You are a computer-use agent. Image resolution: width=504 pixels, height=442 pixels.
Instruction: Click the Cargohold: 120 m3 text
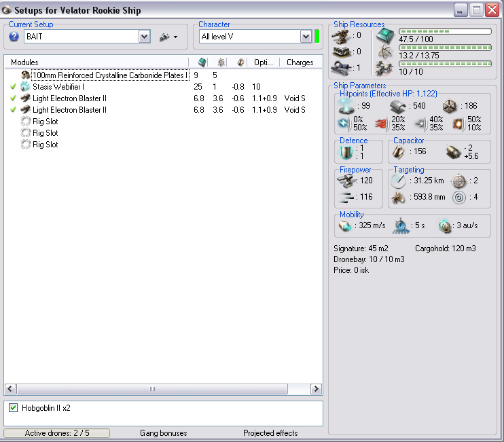tap(445, 248)
